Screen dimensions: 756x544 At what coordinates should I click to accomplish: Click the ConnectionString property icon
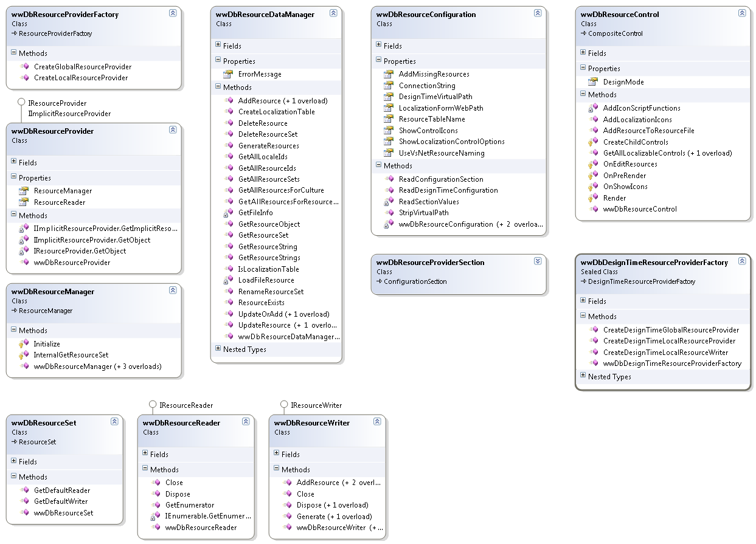pos(389,86)
